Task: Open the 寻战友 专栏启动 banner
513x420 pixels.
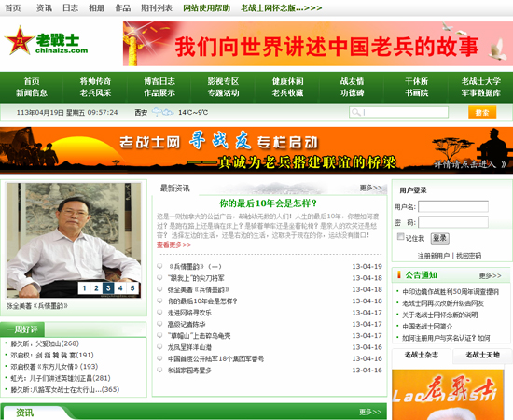Action: [256, 150]
